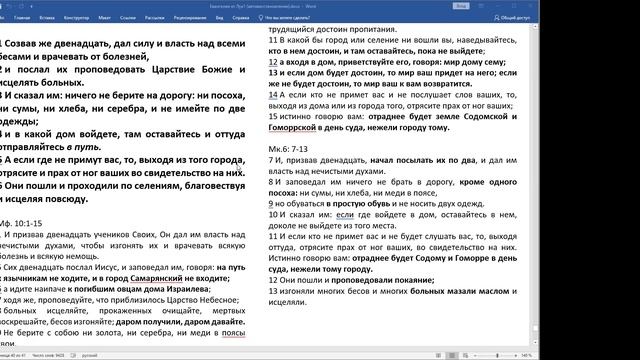Open the Вид tab
Screen dimensions: 640x360
220,18
